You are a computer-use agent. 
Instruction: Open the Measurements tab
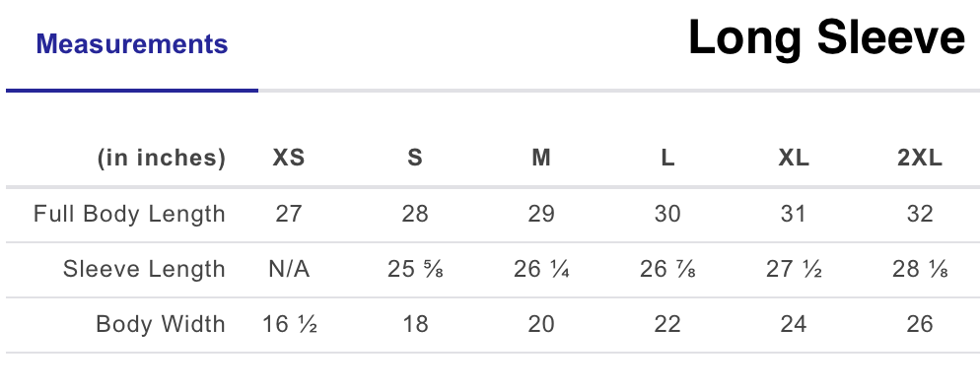[132, 44]
